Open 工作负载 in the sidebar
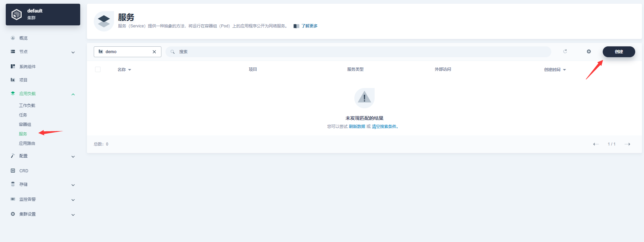This screenshot has width=644, height=242. point(27,106)
